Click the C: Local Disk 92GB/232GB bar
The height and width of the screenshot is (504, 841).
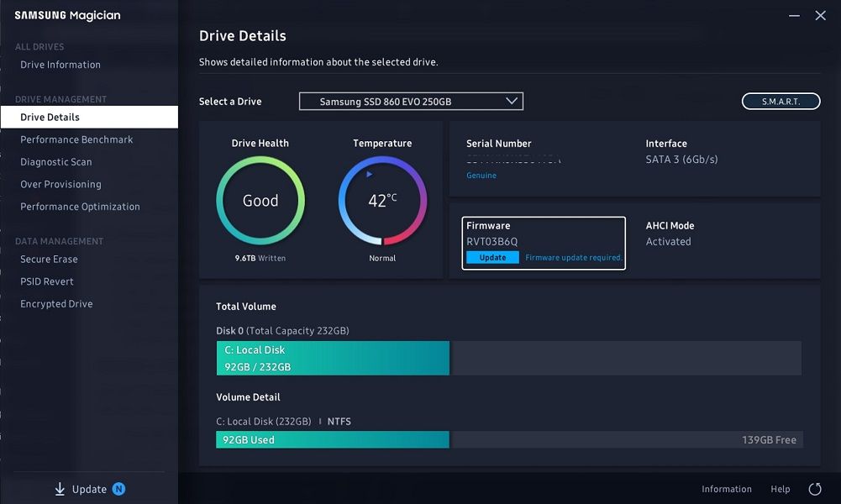click(333, 358)
